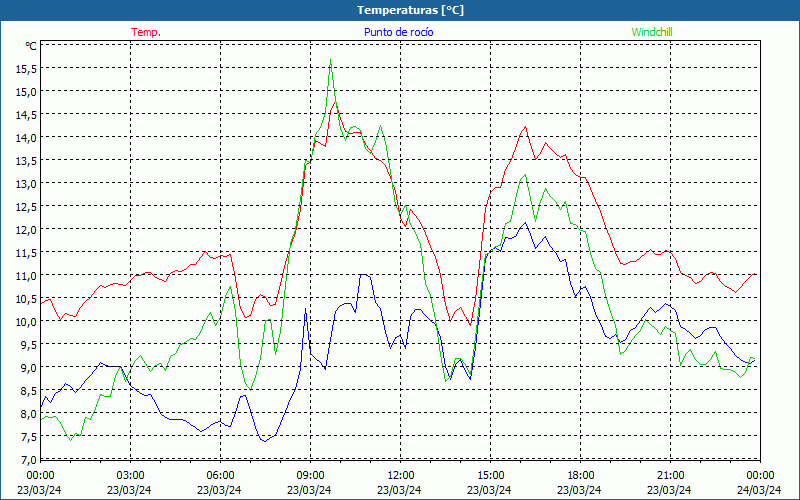Click the '18:00' time axis label

(580, 476)
